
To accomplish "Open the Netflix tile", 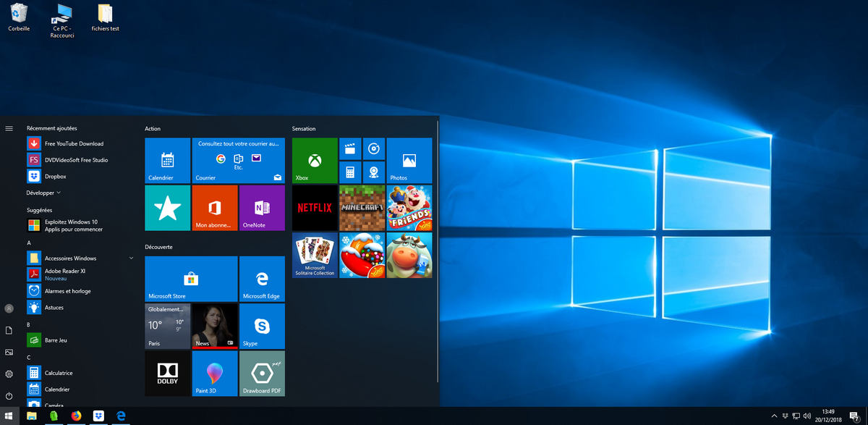I will 315,208.
